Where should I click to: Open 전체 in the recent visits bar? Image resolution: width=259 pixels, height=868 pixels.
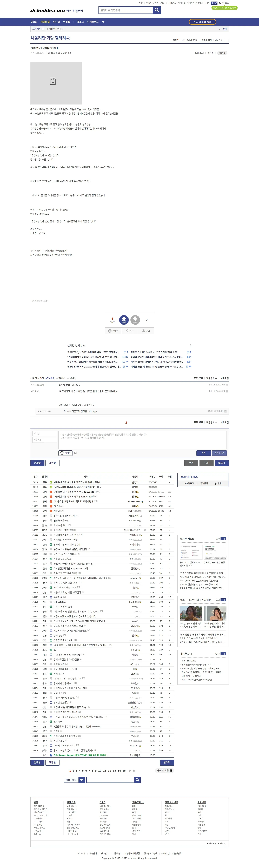tap(225, 29)
